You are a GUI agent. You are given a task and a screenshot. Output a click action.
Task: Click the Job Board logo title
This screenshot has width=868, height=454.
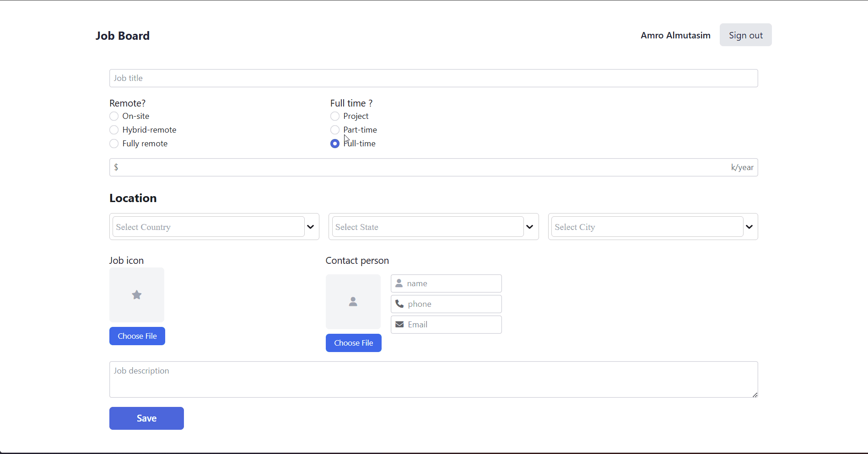[x=122, y=36]
